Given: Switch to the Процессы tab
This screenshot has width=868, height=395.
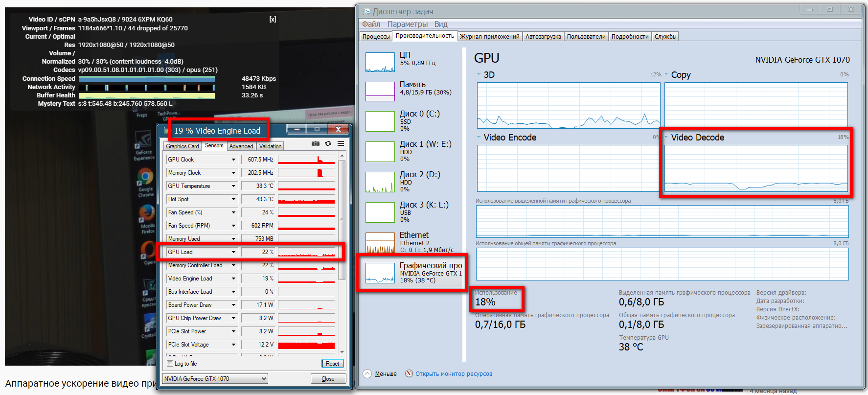Looking at the screenshot, I should (376, 36).
